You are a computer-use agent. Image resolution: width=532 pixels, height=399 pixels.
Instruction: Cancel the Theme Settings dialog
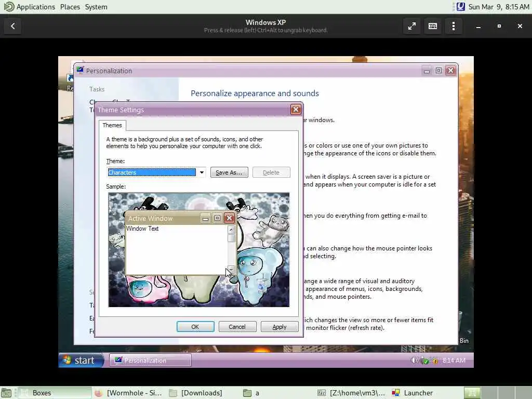[x=237, y=327]
